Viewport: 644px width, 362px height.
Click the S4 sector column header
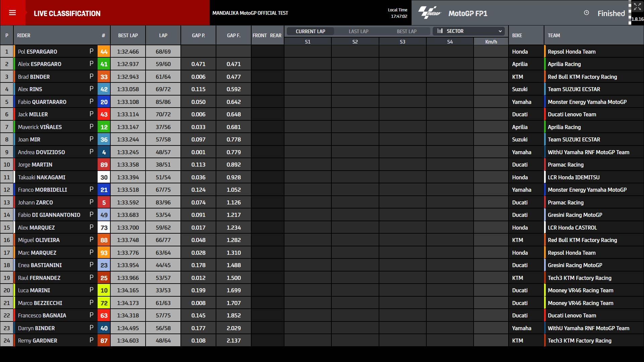(450, 42)
